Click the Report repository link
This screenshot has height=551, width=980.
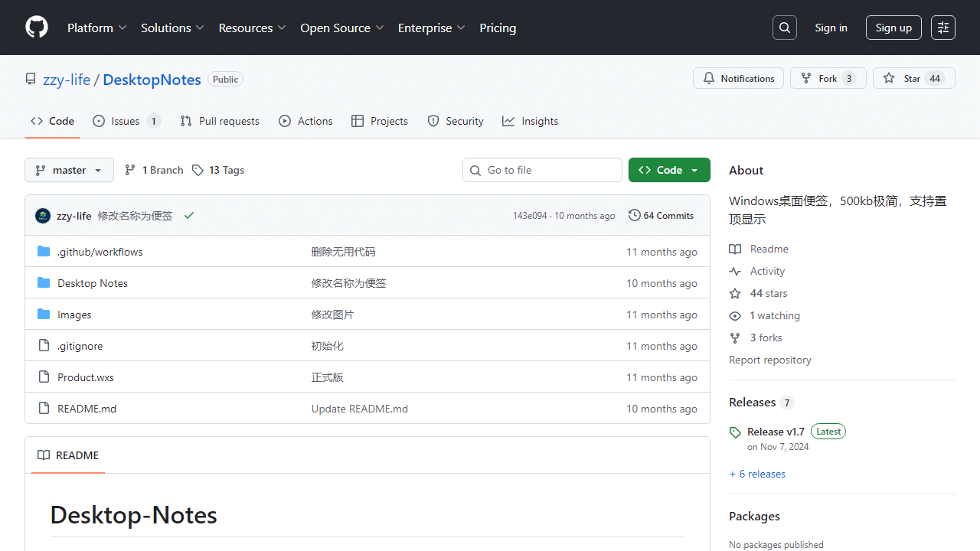(770, 360)
